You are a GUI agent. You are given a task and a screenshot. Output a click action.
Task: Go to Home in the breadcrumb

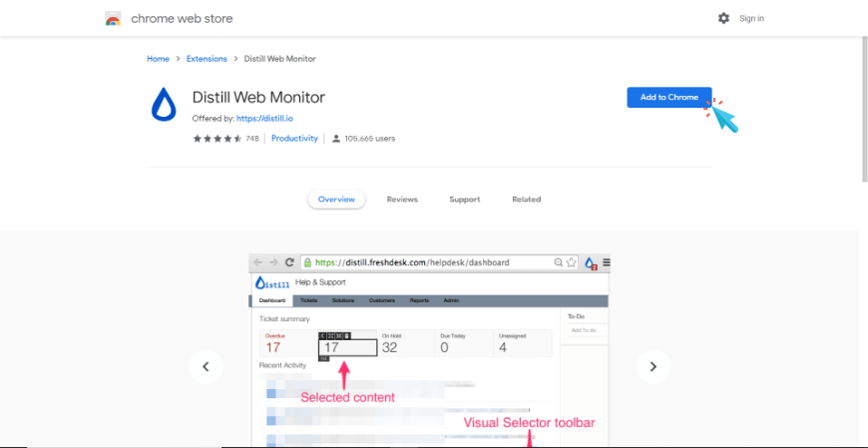pos(158,59)
